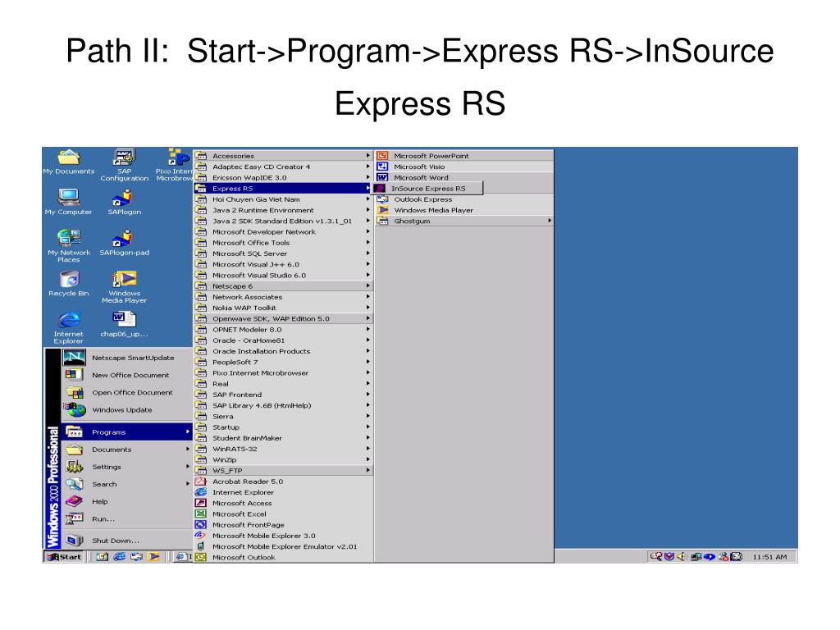Image resolution: width=840 pixels, height=630 pixels.
Task: Open SAP Configuration desktop icon
Action: (125, 165)
